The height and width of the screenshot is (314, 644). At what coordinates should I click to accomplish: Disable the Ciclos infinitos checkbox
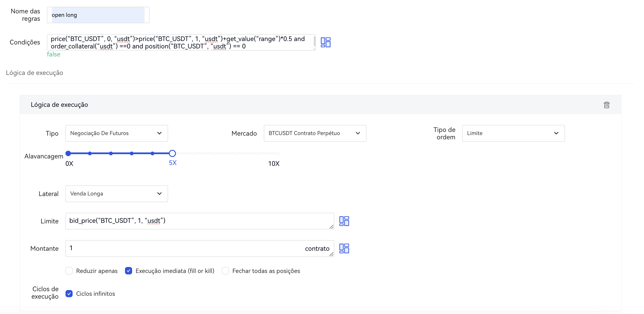pos(69,293)
